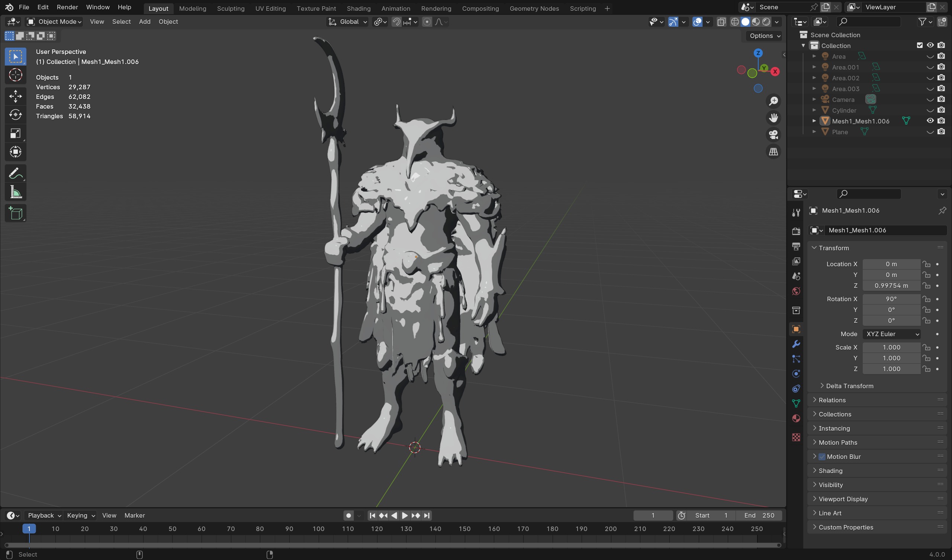Play the animation forward
Viewport: 952px width, 560px height.
click(405, 515)
